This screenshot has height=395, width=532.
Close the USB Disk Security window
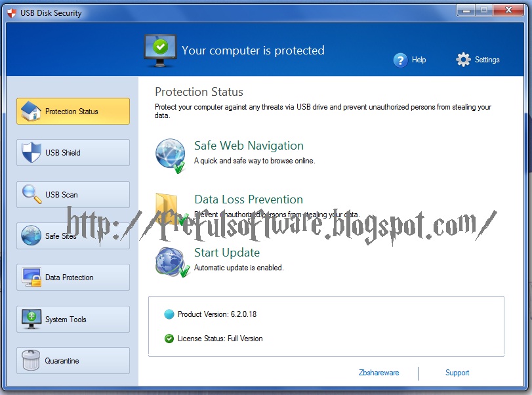[508, 10]
